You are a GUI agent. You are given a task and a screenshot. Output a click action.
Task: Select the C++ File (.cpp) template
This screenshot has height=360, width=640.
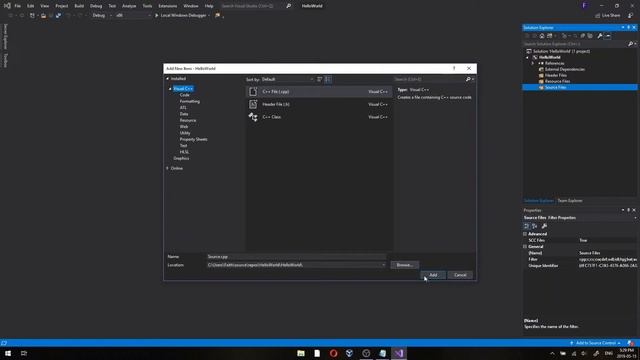tap(319, 91)
